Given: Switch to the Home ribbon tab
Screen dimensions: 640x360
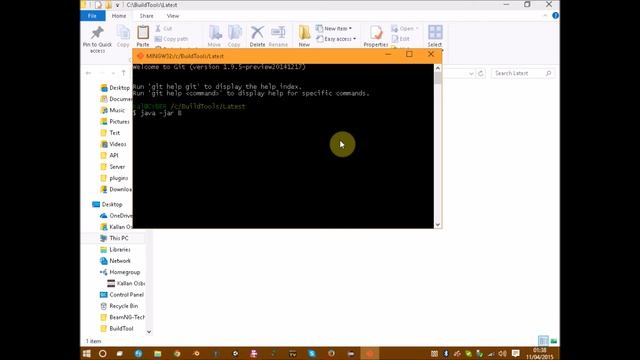Looking at the screenshot, I should (x=119, y=16).
